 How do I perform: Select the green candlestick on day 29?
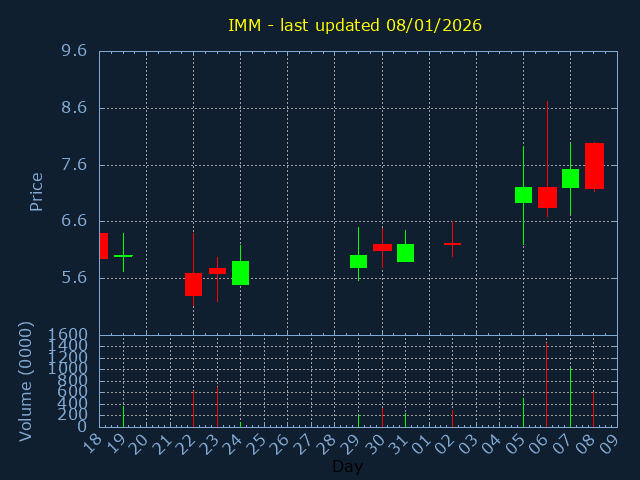click(x=358, y=261)
